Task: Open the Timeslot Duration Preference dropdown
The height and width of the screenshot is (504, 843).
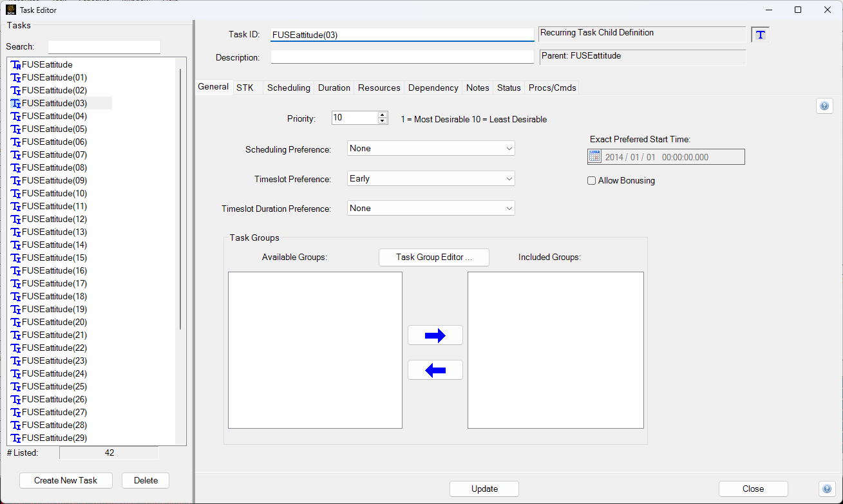Action: [x=430, y=208]
